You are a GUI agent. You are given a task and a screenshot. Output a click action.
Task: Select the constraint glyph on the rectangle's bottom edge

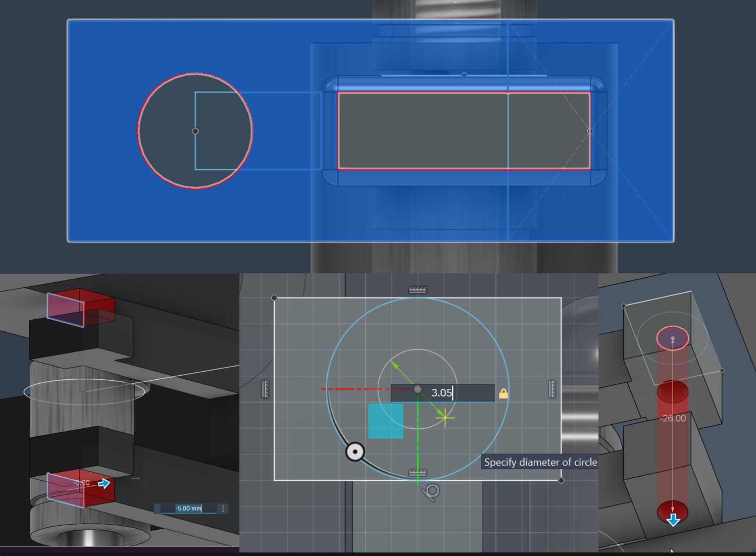tap(418, 473)
